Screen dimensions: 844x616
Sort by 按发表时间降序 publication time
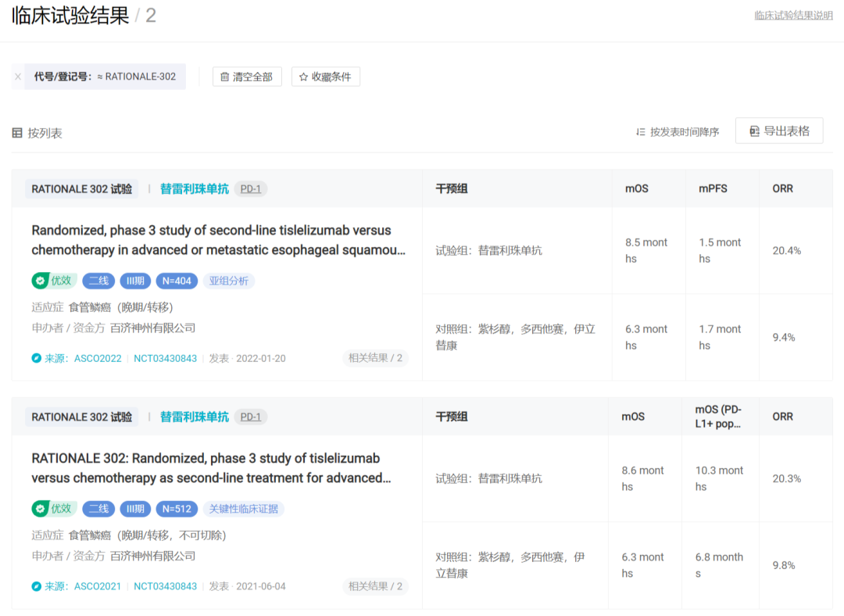(678, 132)
